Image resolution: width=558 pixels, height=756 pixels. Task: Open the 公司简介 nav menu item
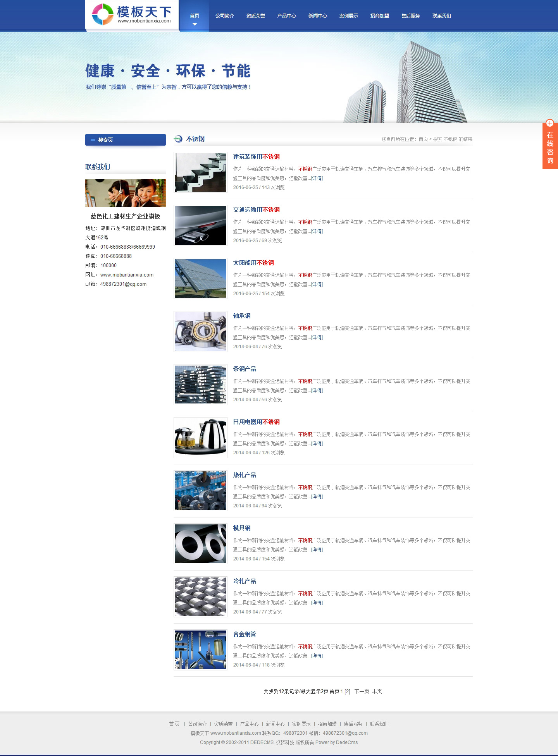click(x=224, y=16)
